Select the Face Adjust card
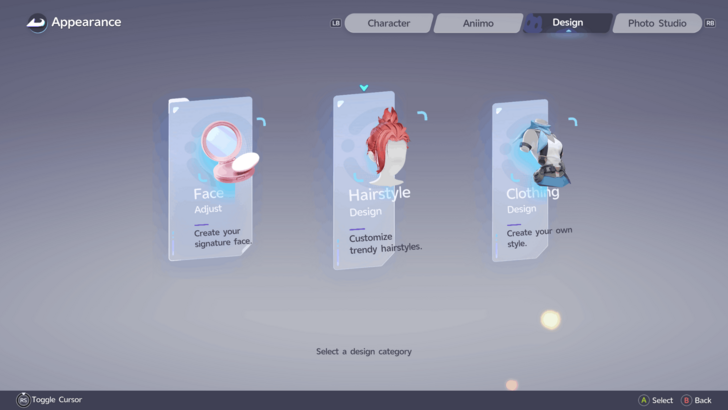This screenshot has height=410, width=728. [210, 179]
